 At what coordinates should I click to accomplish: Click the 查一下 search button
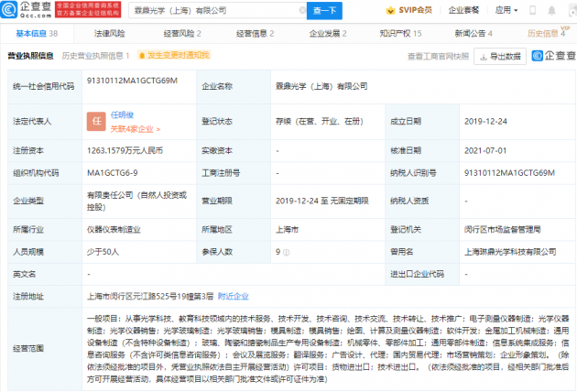click(324, 11)
